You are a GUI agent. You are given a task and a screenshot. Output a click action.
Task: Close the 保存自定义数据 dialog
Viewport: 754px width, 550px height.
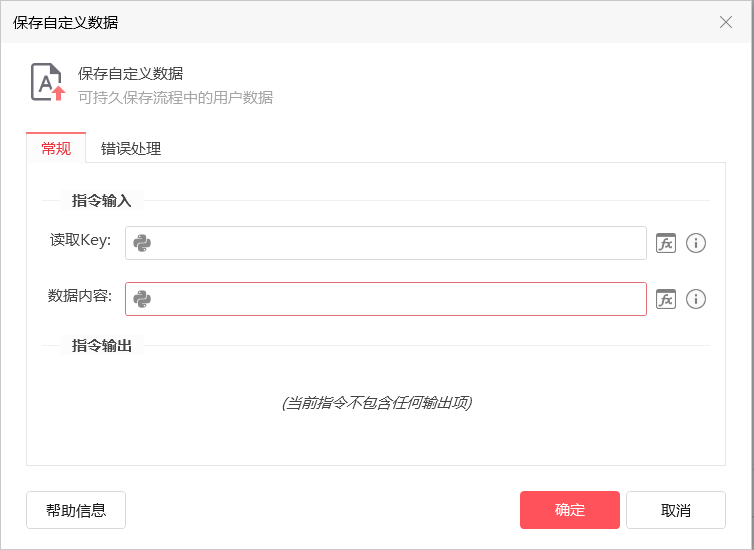pyautogui.click(x=726, y=22)
